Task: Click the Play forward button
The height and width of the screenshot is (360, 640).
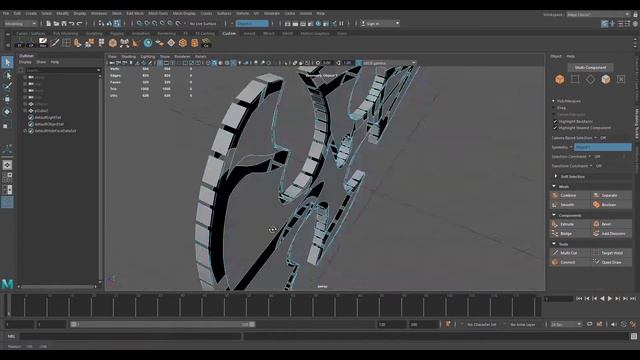Action: (610, 299)
